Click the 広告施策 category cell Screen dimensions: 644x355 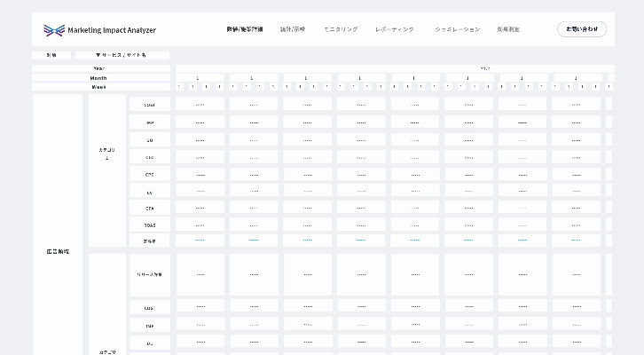(x=58, y=251)
